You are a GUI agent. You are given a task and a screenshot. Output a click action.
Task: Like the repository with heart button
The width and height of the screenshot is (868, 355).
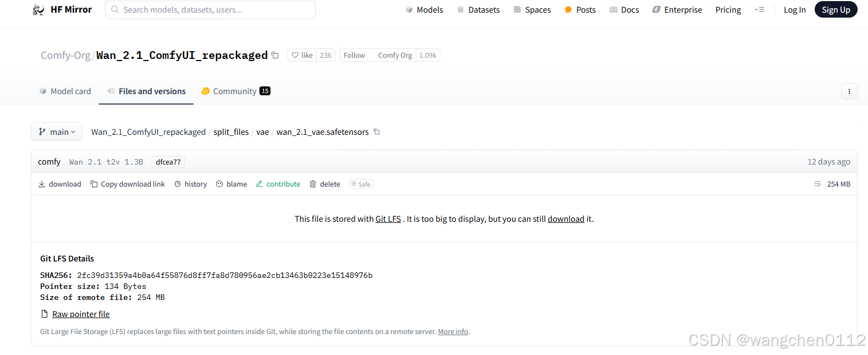[x=302, y=55]
